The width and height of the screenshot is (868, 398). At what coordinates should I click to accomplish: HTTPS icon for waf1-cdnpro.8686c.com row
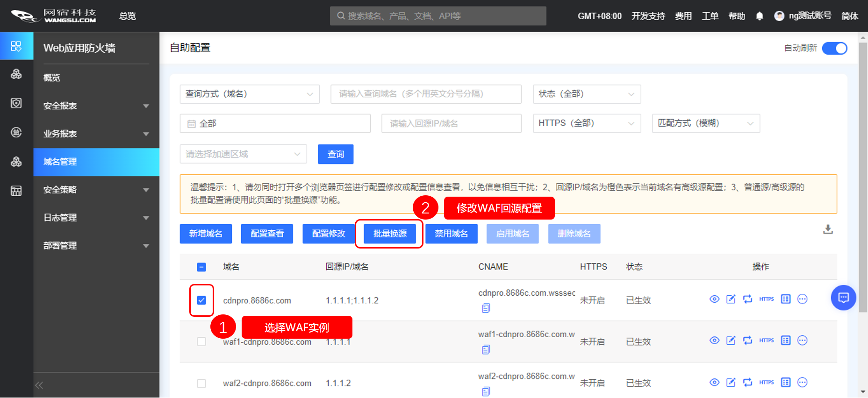pos(767,340)
